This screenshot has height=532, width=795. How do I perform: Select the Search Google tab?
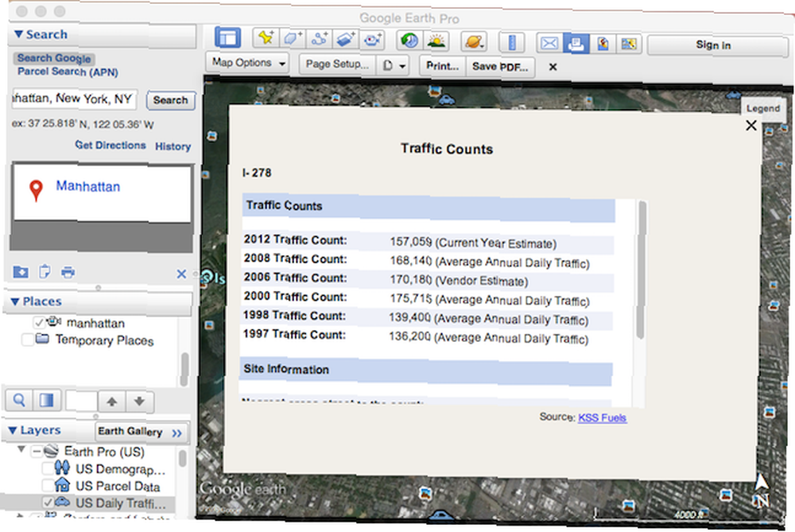click(54, 58)
